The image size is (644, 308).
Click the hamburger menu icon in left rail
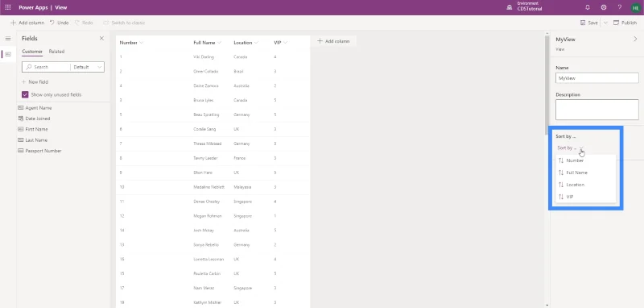pyautogui.click(x=8, y=38)
